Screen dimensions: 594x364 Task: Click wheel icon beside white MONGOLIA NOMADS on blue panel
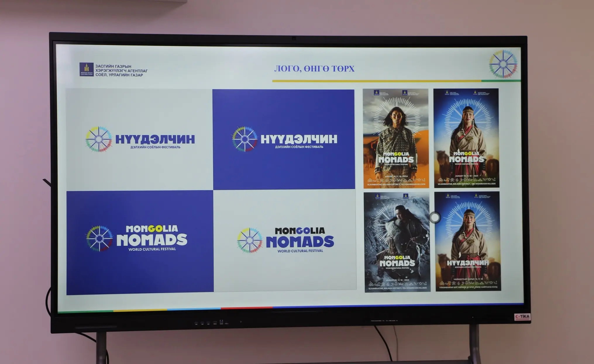coord(99,238)
